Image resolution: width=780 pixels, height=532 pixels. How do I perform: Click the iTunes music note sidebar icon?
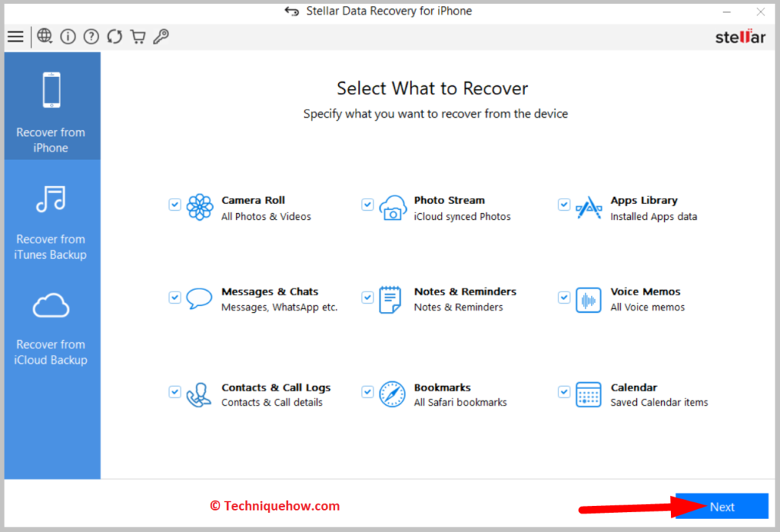tap(51, 199)
